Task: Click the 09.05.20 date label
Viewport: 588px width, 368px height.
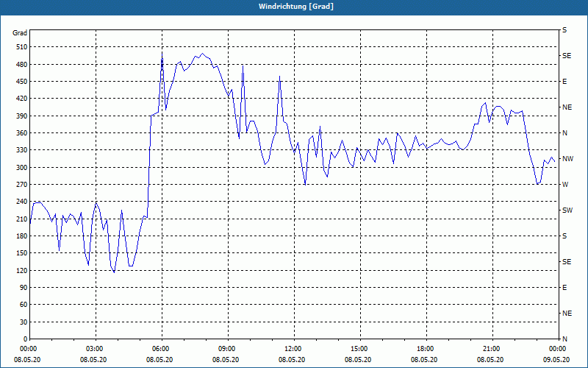Action: (556, 359)
